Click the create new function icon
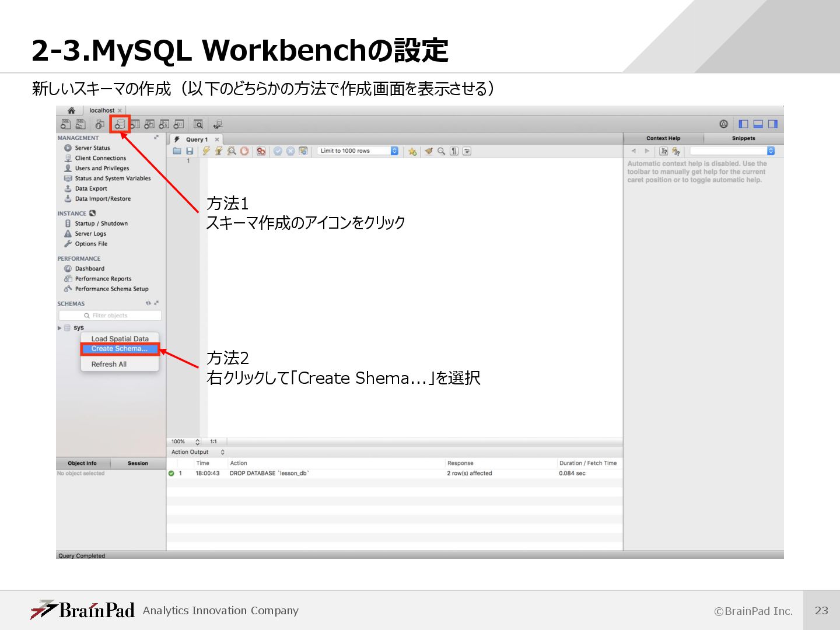This screenshot has width=840, height=630. (x=178, y=124)
